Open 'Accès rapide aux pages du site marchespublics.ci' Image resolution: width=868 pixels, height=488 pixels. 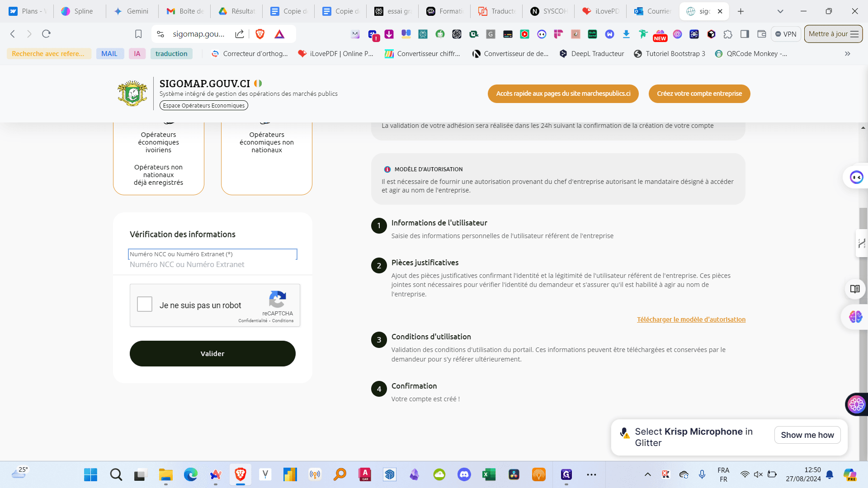[563, 94]
